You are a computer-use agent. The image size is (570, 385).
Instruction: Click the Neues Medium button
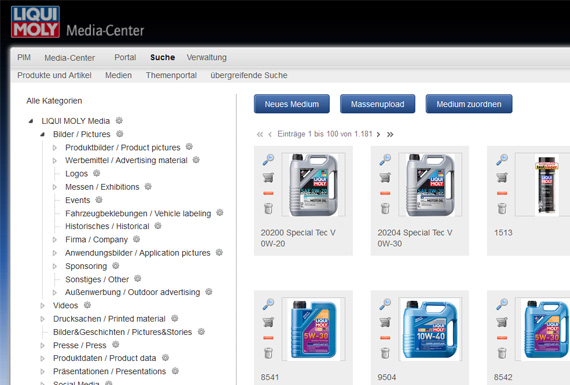292,104
